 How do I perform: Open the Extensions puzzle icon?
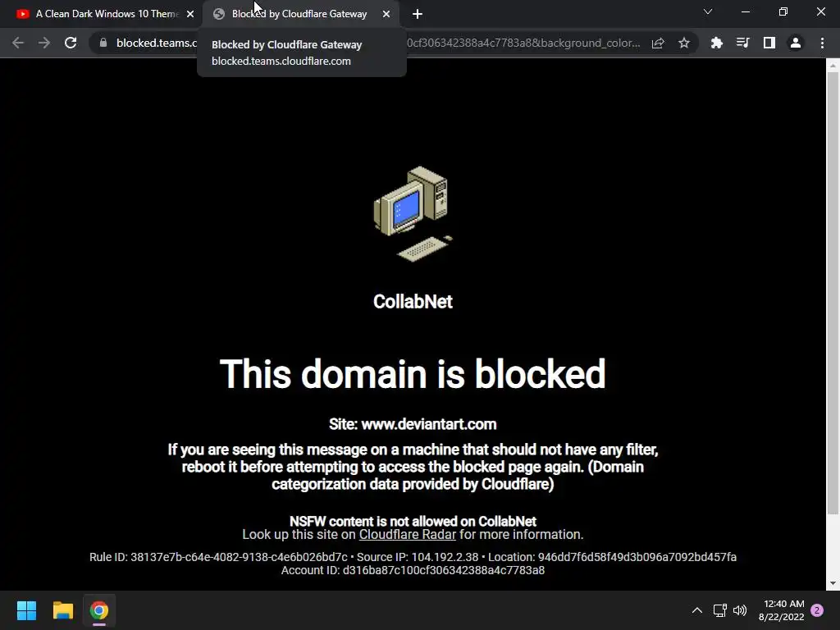(x=716, y=43)
